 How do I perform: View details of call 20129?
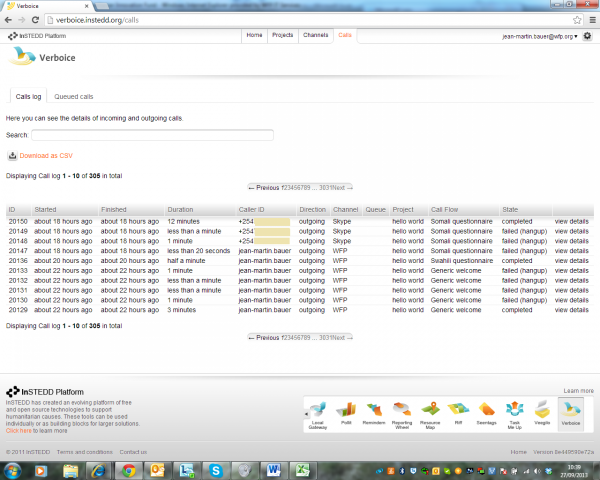(x=571, y=310)
